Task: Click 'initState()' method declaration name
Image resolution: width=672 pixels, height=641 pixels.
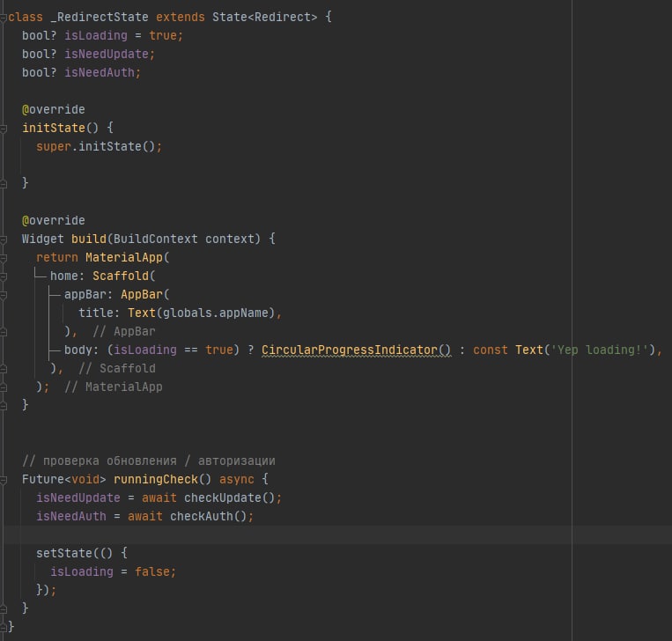Action: [x=61, y=129]
